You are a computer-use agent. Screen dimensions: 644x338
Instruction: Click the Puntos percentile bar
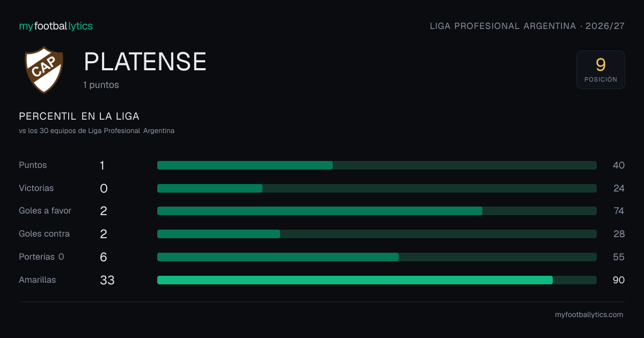(377, 165)
